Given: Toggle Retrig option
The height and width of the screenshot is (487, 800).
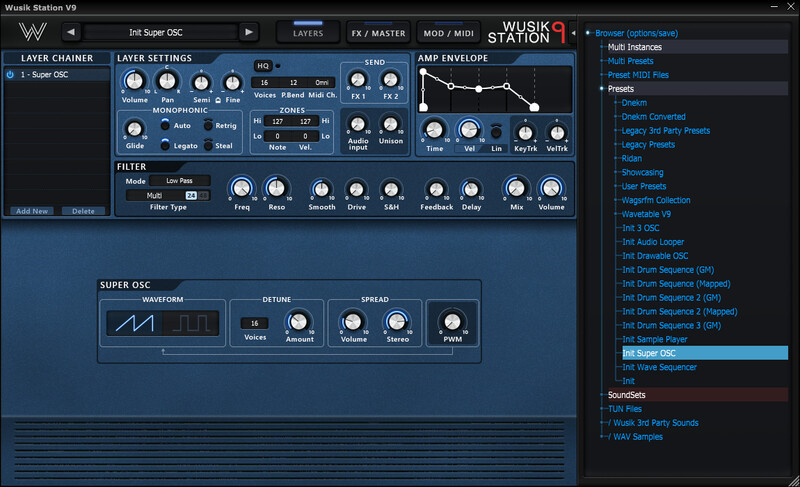Looking at the screenshot, I should 208,125.
